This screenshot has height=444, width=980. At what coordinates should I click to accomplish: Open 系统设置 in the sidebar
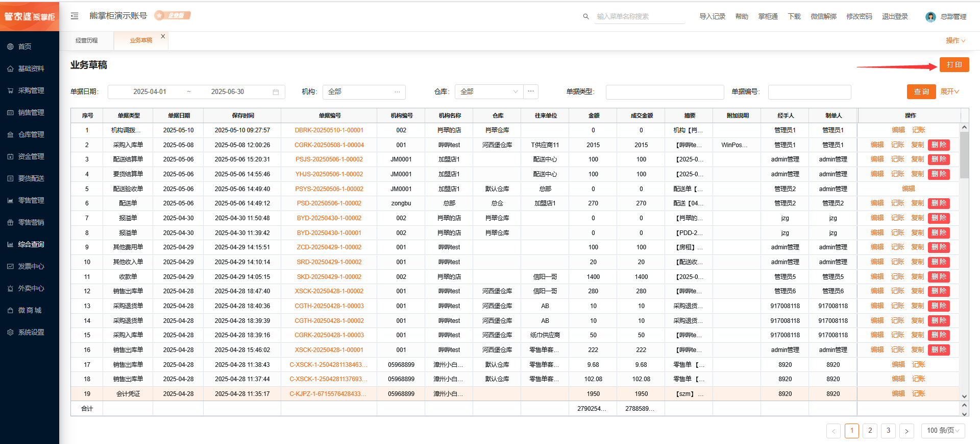pyautogui.click(x=31, y=332)
